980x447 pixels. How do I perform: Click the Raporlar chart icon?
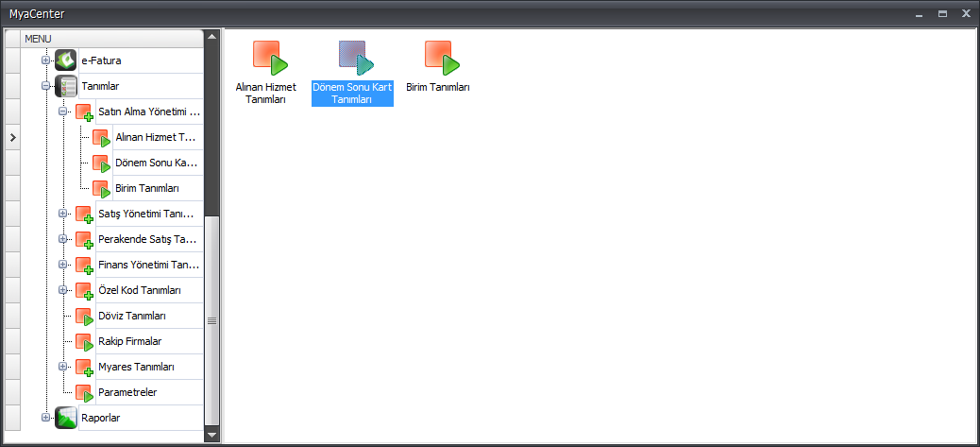coord(66,418)
